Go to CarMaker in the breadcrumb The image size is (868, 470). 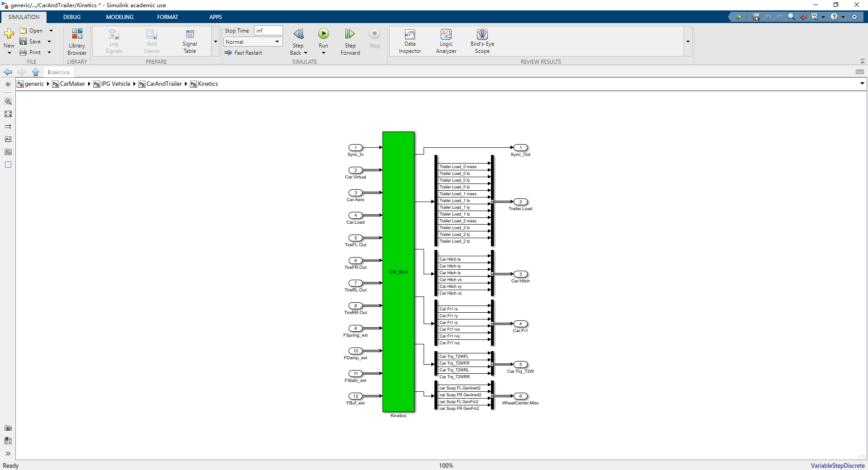tap(72, 84)
